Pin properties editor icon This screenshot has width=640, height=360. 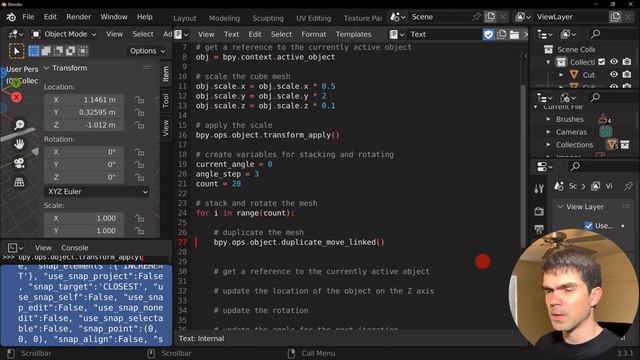628,186
